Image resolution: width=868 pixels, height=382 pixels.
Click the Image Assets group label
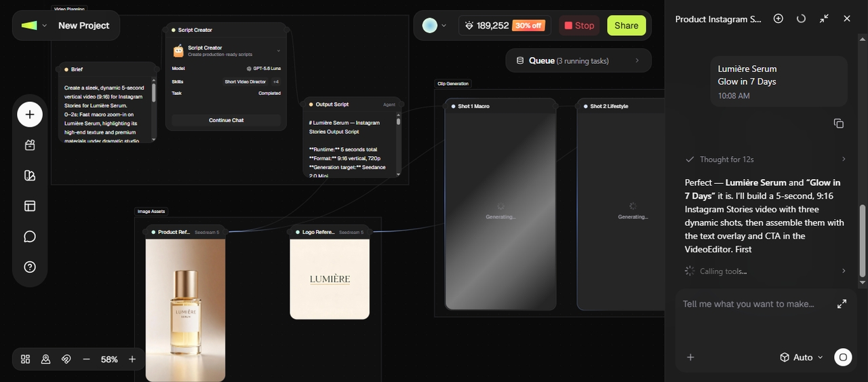151,211
